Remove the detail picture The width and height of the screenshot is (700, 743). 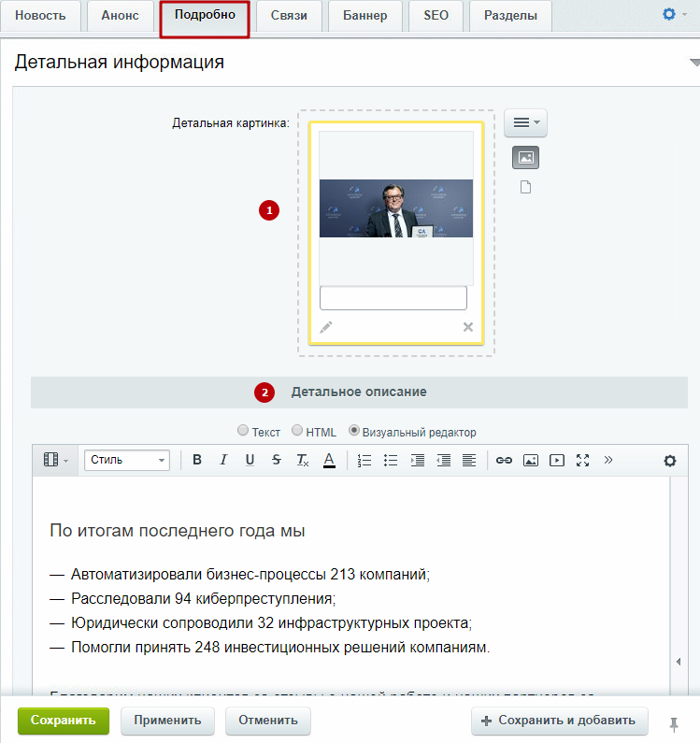468,327
